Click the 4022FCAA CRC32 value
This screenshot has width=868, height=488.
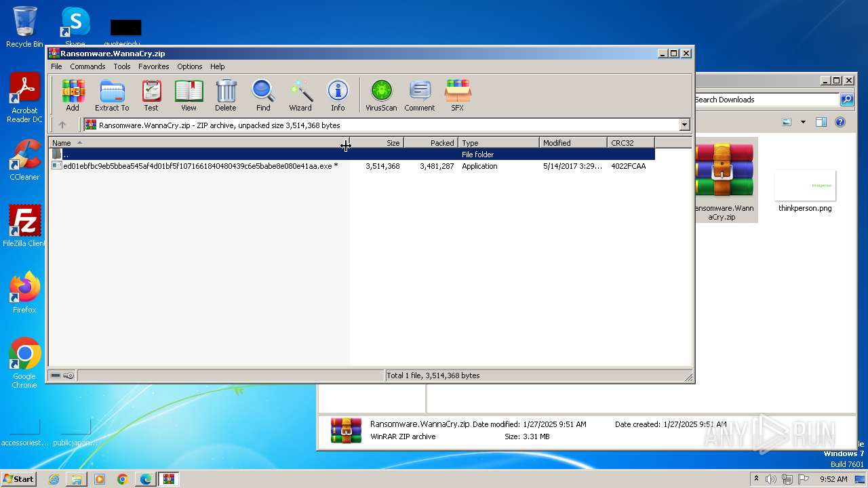[628, 166]
